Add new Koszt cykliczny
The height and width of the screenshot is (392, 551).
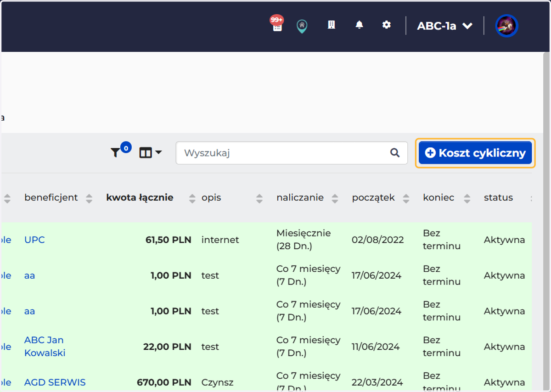point(475,153)
